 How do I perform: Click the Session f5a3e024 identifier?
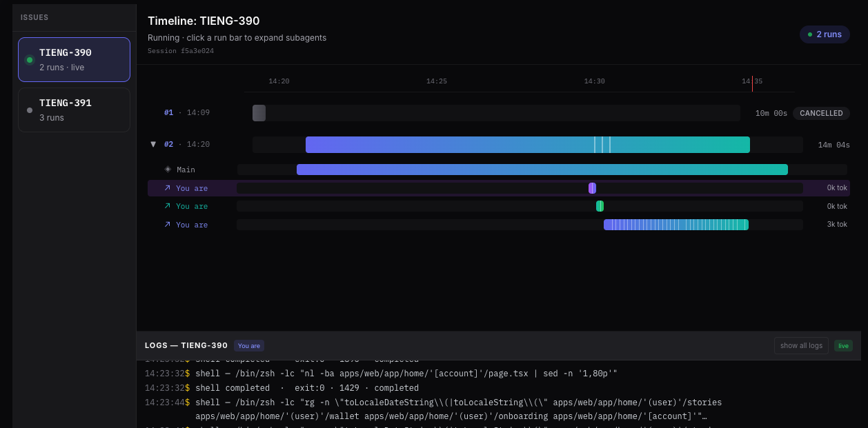coord(180,50)
